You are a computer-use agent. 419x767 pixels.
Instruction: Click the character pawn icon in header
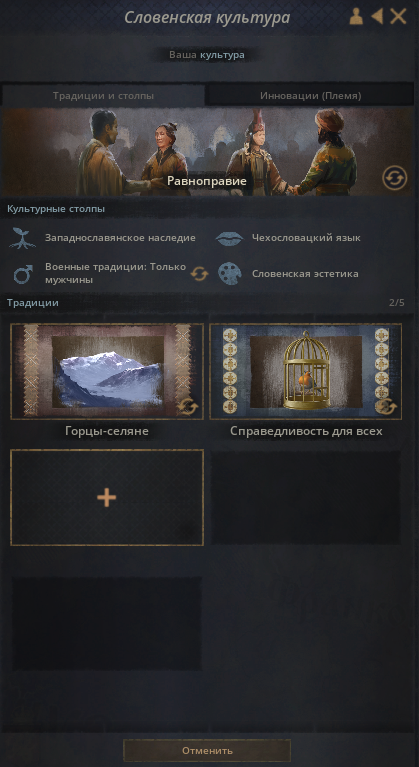click(356, 17)
